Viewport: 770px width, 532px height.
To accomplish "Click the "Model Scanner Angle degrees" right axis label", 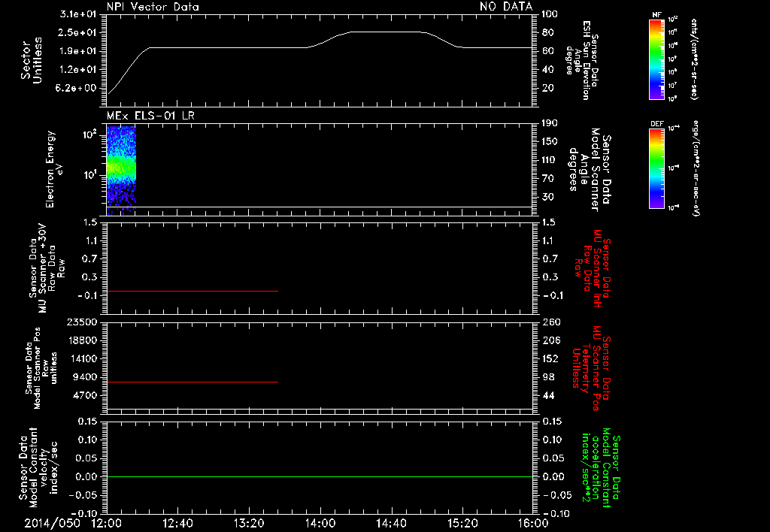I will click(x=590, y=169).
